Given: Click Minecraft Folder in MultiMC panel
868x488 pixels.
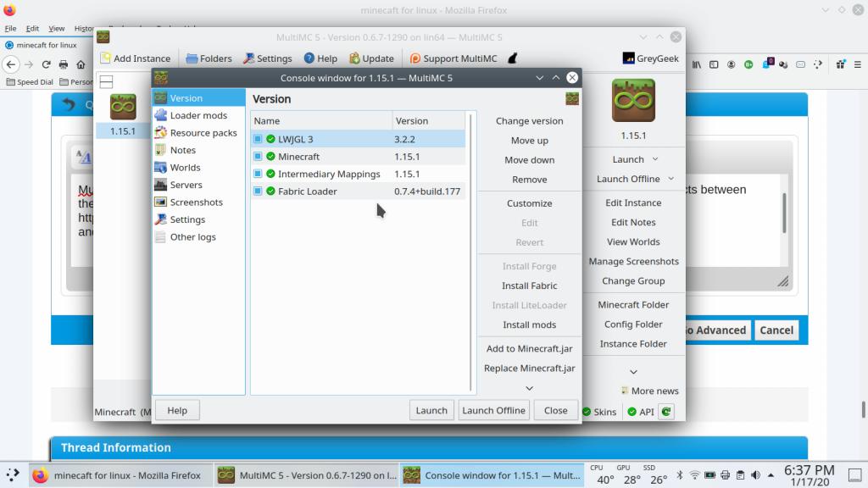Looking at the screenshot, I should [x=633, y=305].
